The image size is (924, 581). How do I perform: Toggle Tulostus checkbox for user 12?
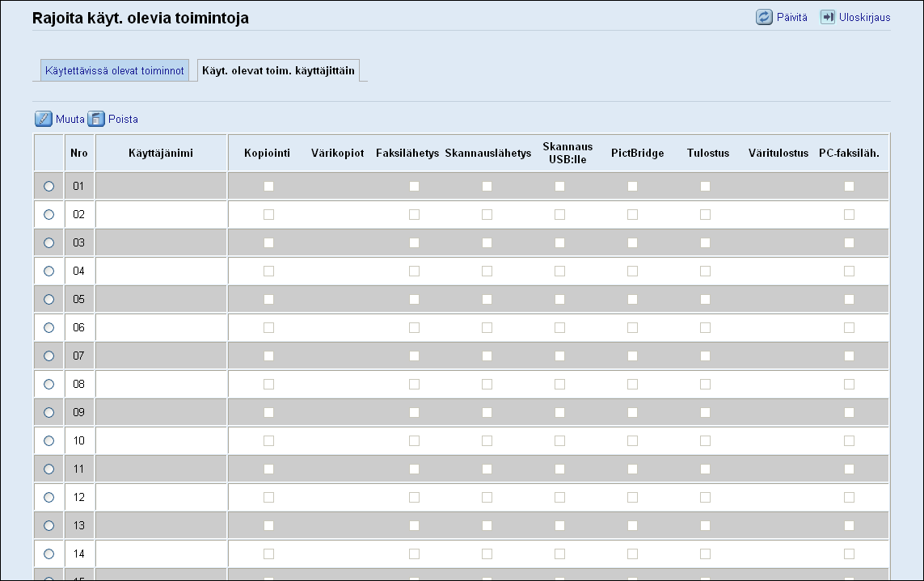point(706,497)
